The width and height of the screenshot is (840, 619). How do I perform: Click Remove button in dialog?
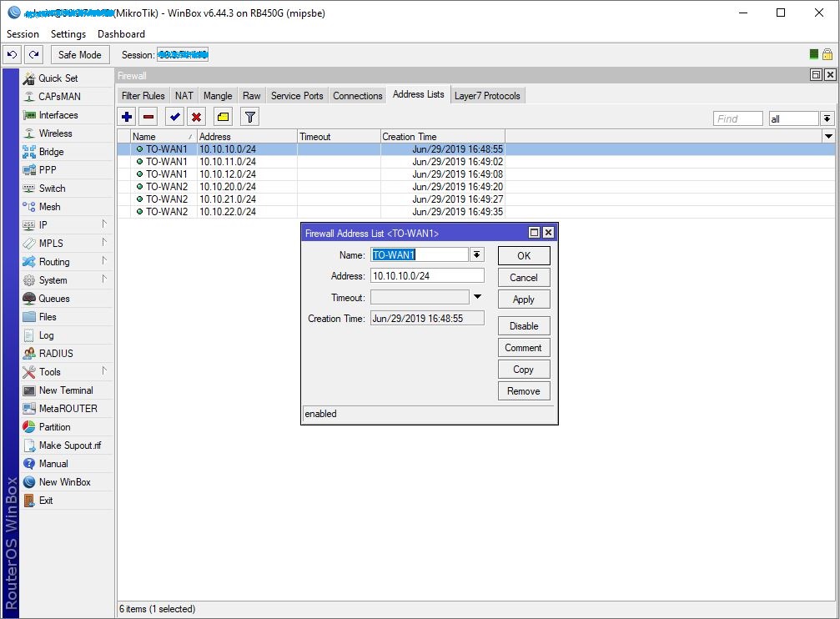tap(524, 390)
